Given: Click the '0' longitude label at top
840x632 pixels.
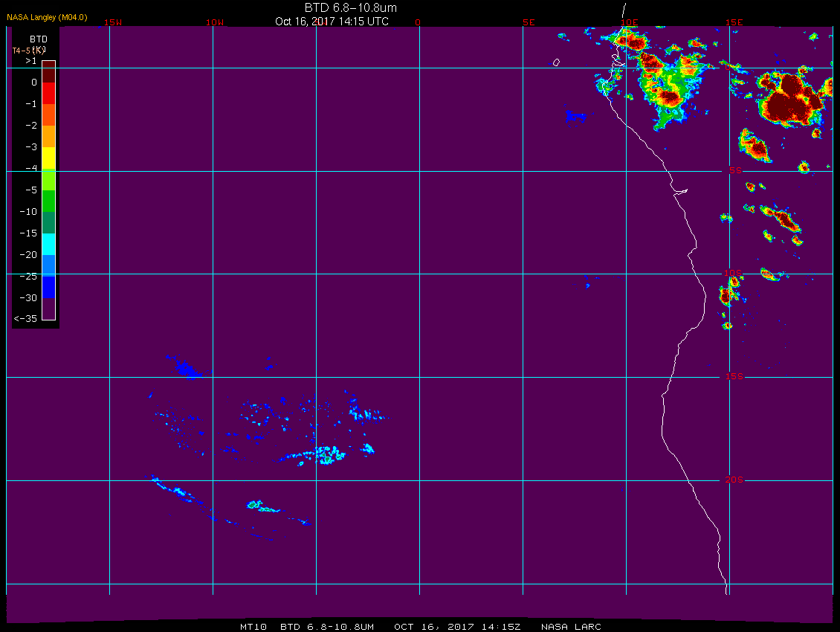Looking at the screenshot, I should click(418, 22).
